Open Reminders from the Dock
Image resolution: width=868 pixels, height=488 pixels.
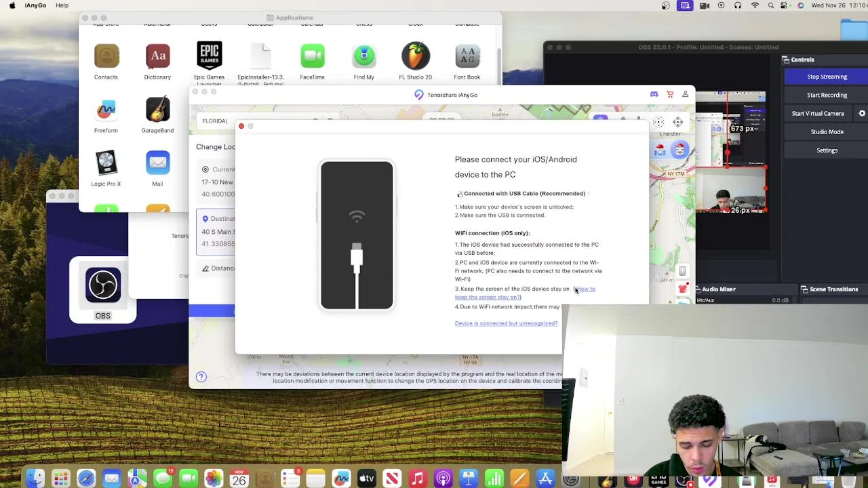click(x=290, y=479)
